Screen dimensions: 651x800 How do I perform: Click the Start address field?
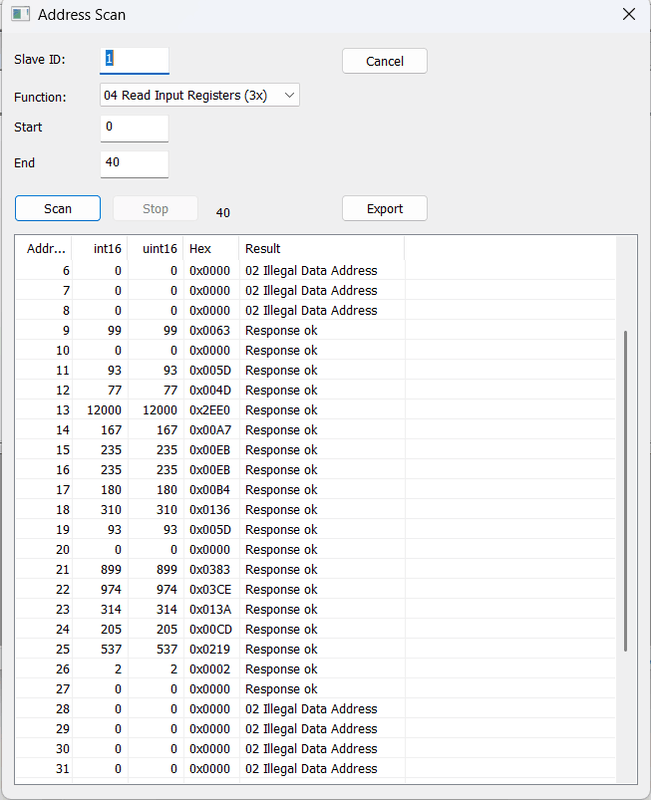[x=135, y=127]
